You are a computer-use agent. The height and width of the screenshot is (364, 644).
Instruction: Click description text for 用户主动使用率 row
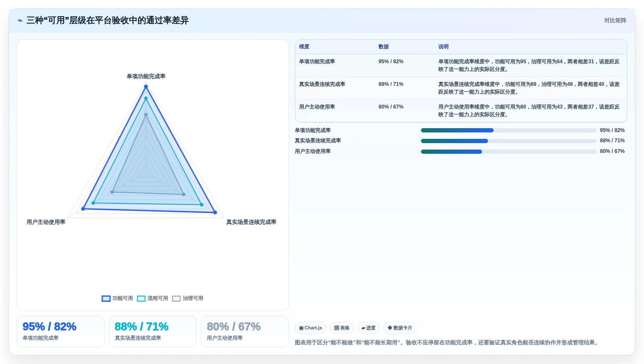(529, 111)
